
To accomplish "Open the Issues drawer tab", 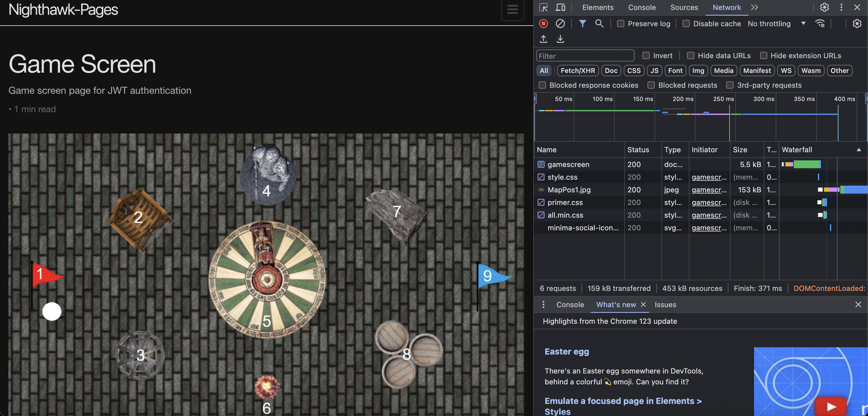I will 665,304.
